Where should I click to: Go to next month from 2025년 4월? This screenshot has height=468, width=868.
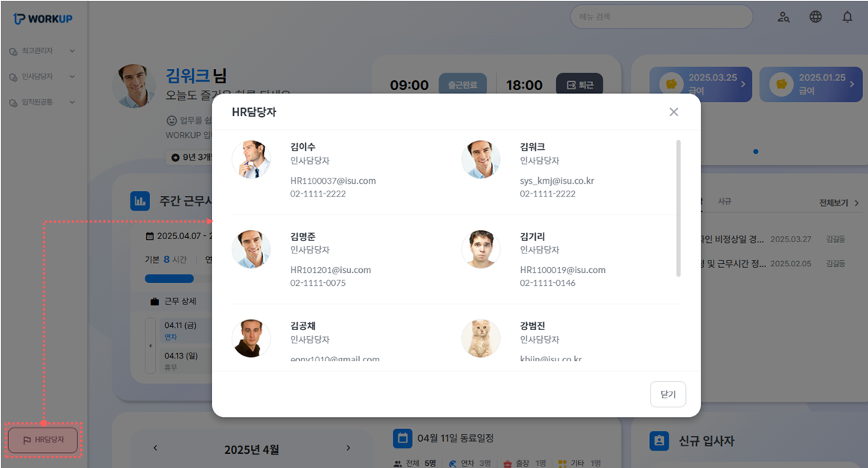[x=349, y=448]
